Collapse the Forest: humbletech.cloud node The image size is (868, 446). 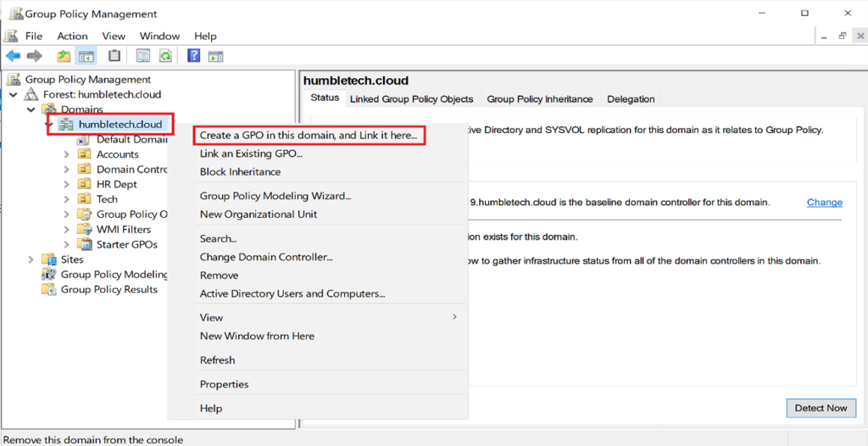tap(14, 94)
